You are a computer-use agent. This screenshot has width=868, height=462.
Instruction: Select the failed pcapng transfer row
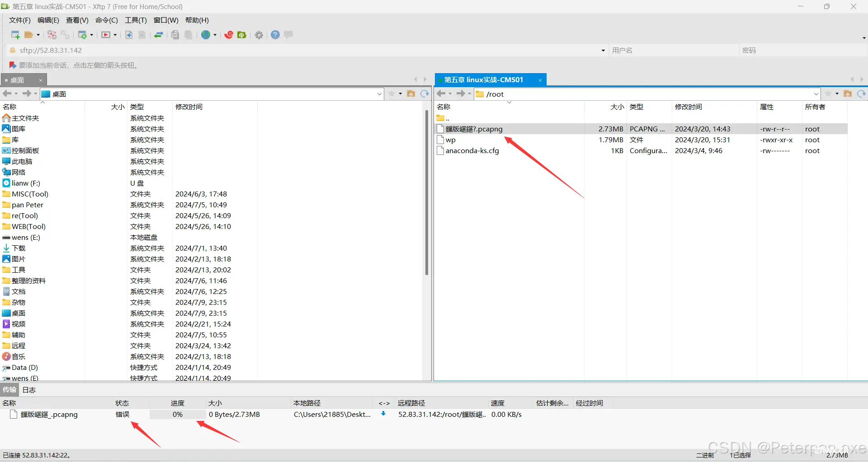coord(307,415)
